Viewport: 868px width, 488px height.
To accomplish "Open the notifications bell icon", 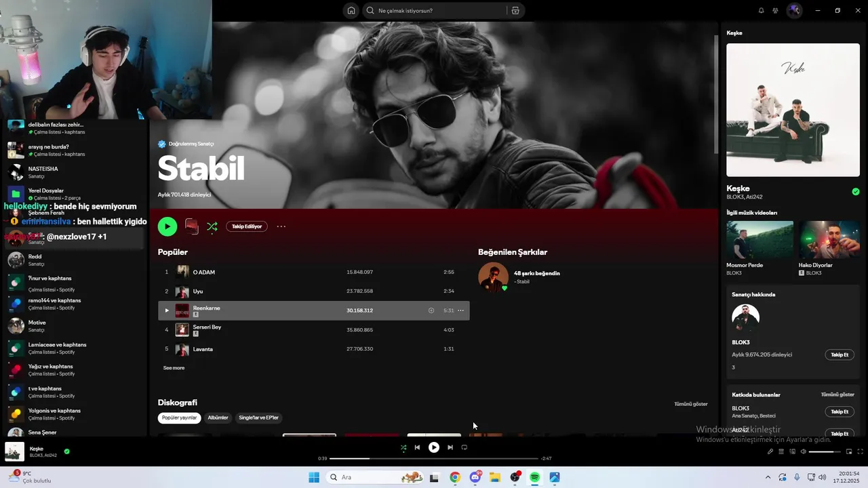I will coord(761,11).
